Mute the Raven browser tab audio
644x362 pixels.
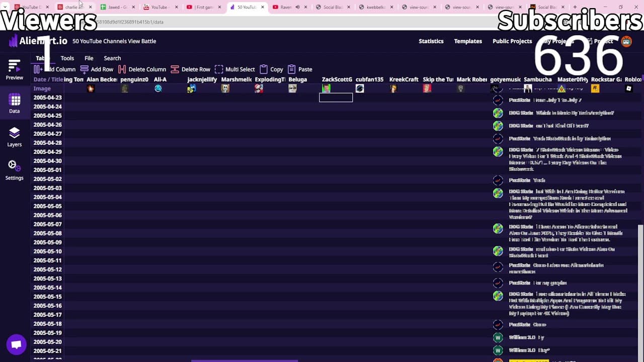(x=297, y=7)
